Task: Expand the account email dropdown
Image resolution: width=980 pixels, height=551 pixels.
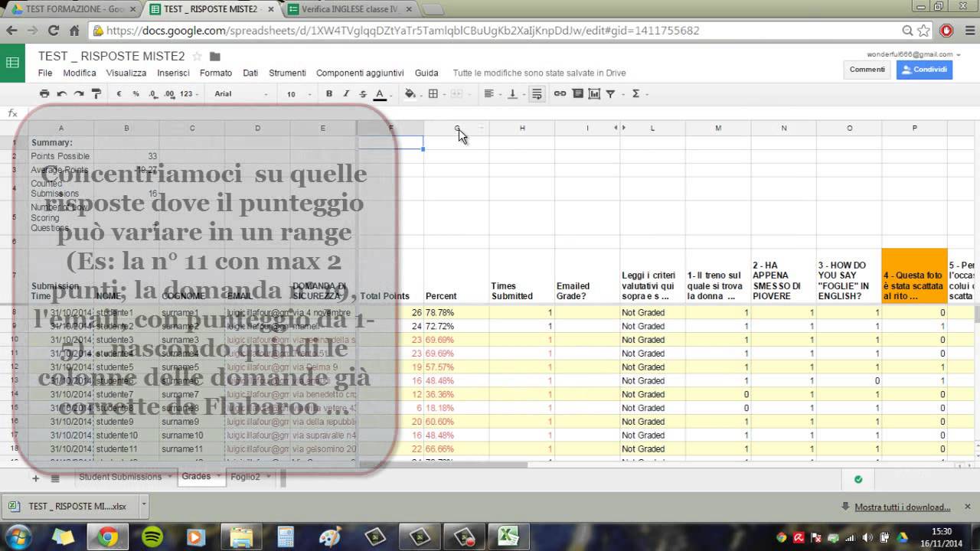Action: 959,54
